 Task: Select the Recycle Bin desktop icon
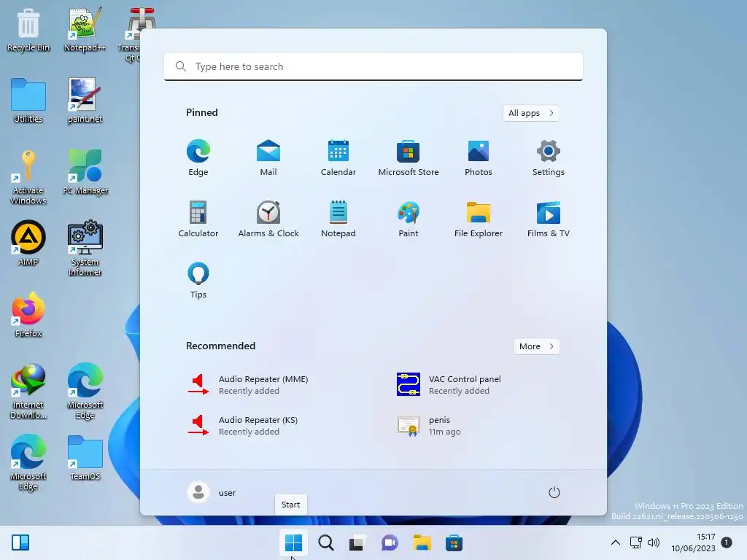tap(28, 30)
